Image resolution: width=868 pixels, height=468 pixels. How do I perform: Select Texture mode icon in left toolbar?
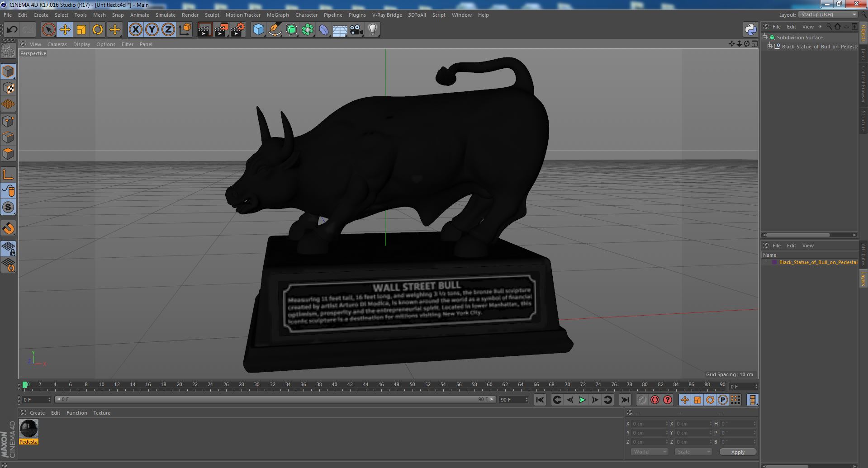pyautogui.click(x=8, y=88)
